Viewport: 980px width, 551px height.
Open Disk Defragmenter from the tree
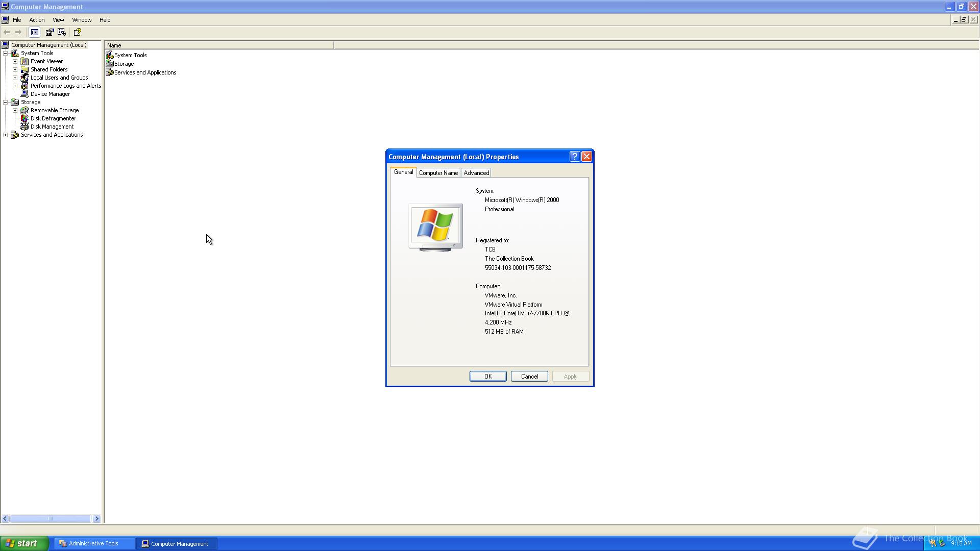pyautogui.click(x=53, y=118)
